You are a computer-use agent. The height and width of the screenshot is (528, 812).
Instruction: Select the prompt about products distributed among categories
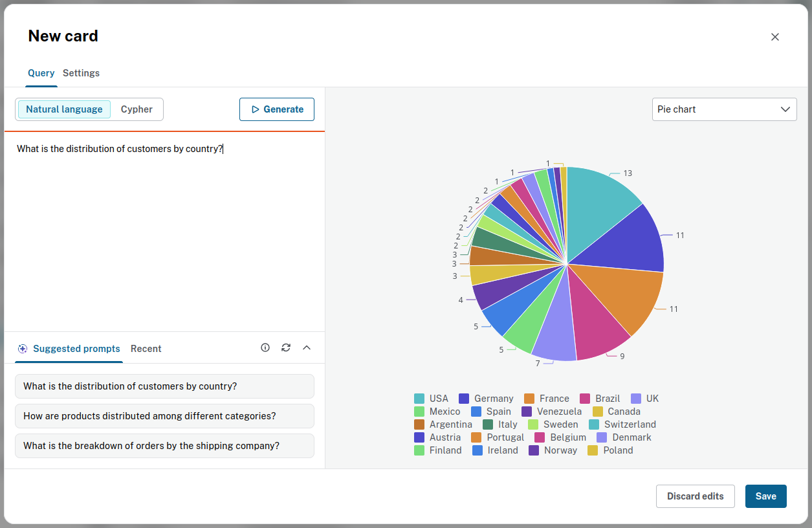coord(164,416)
